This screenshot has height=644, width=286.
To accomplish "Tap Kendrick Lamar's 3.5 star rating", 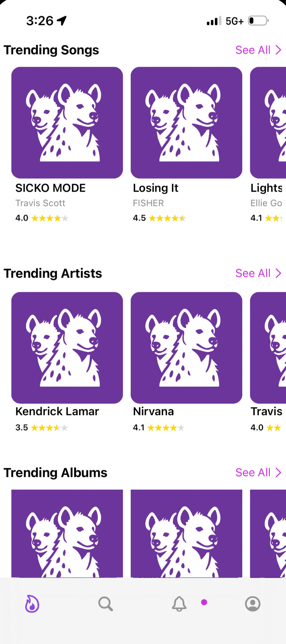I will 49,428.
